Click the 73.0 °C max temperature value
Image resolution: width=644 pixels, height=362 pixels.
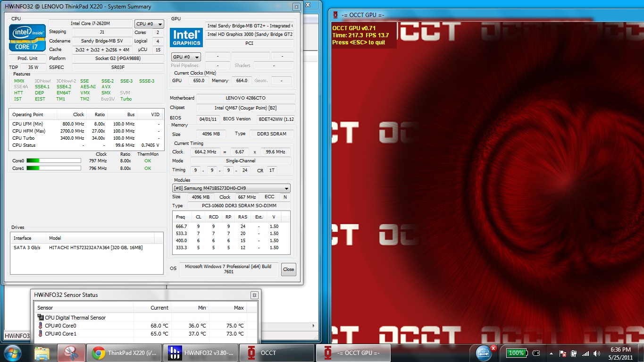pos(234,334)
